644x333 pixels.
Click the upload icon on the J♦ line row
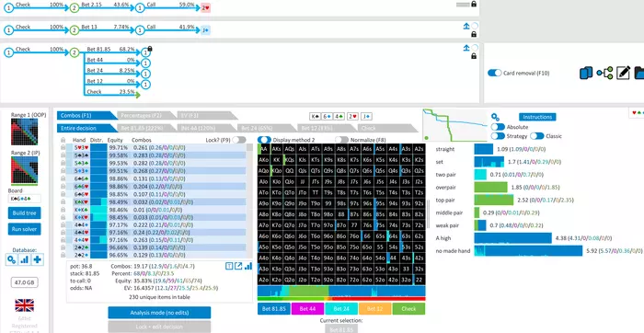point(466,26)
